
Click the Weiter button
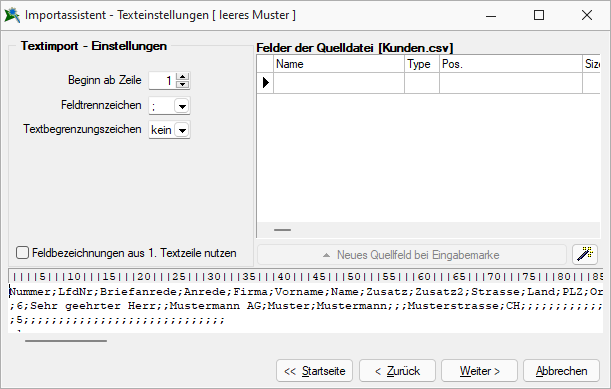click(479, 371)
